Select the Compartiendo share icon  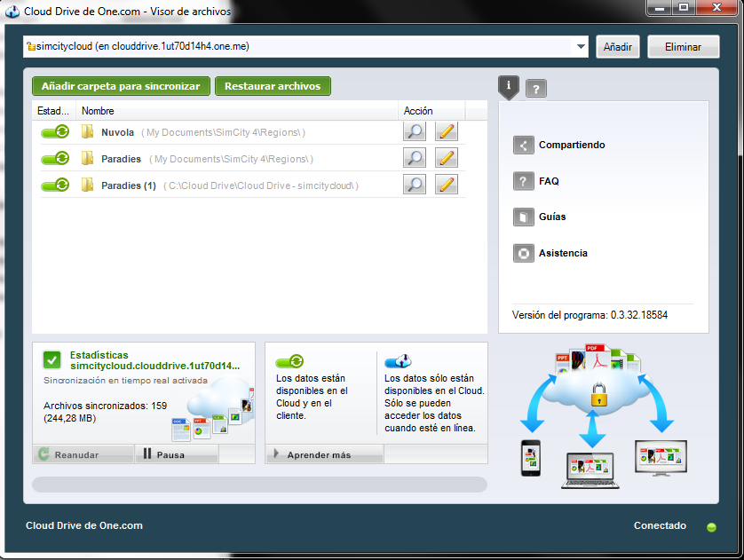522,144
